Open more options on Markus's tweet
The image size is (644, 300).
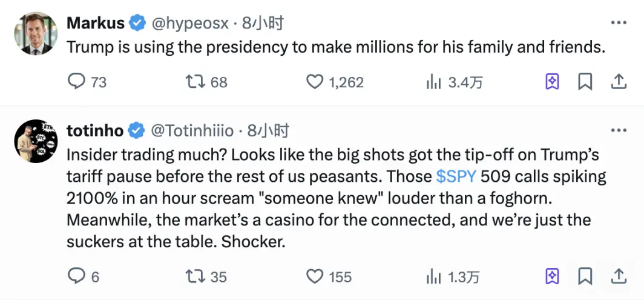(x=619, y=23)
